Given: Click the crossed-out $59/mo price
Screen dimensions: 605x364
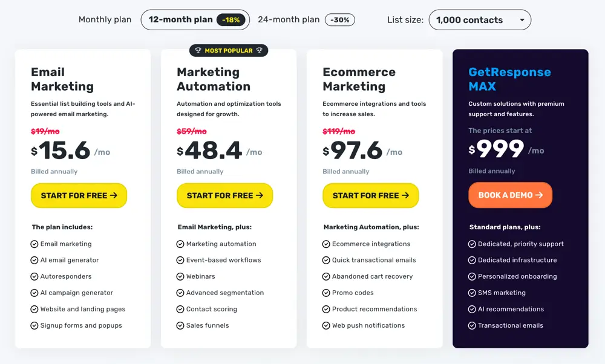Looking at the screenshot, I should (x=192, y=131).
